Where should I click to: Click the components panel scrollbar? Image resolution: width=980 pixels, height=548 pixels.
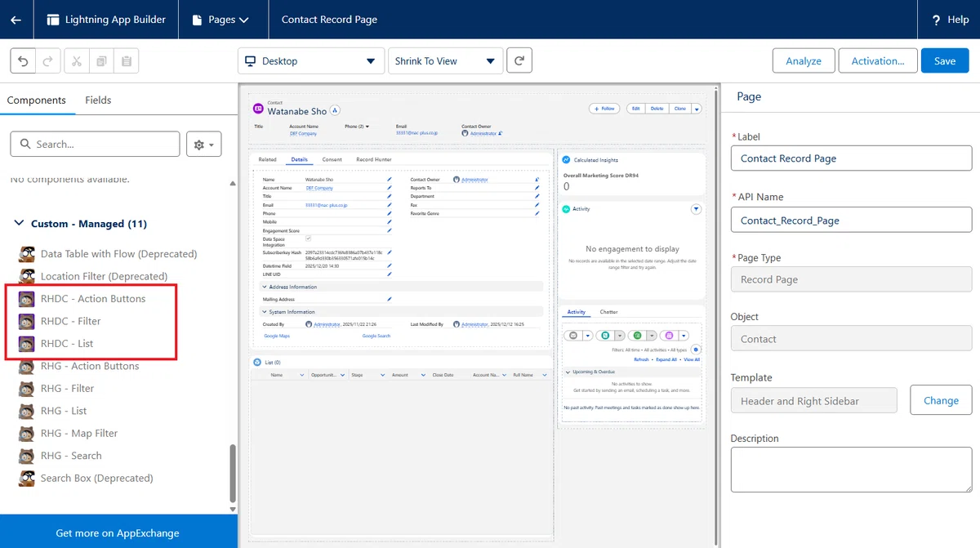[233, 474]
